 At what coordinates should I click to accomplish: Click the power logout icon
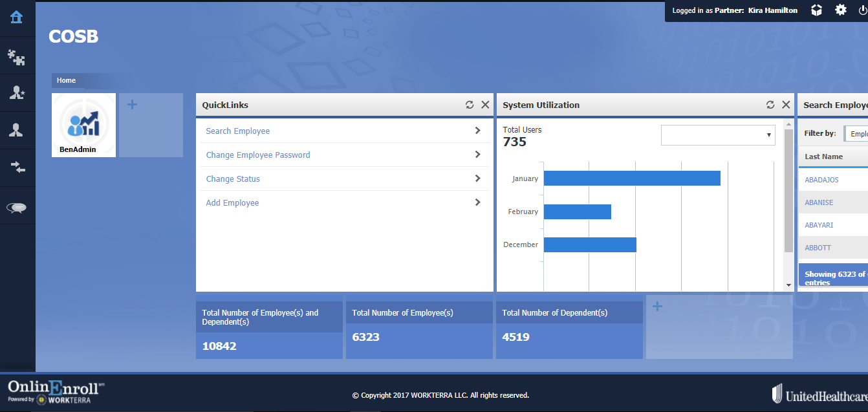(862, 10)
